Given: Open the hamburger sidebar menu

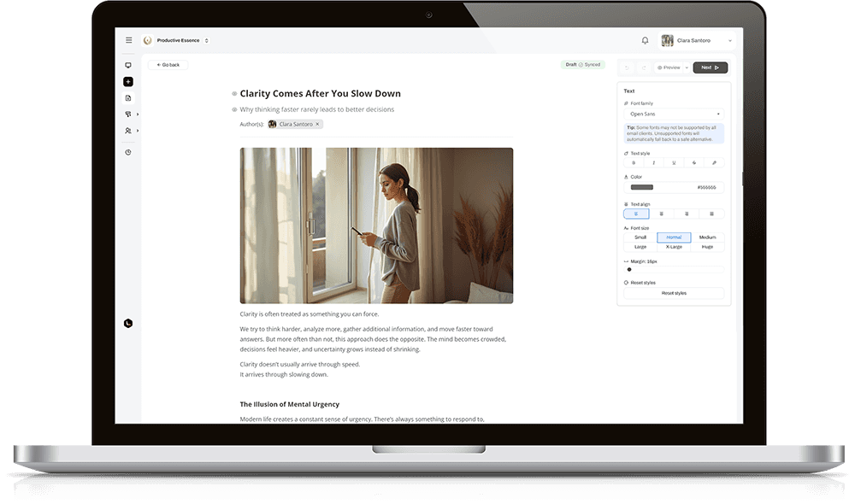Looking at the screenshot, I should pyautogui.click(x=129, y=40).
